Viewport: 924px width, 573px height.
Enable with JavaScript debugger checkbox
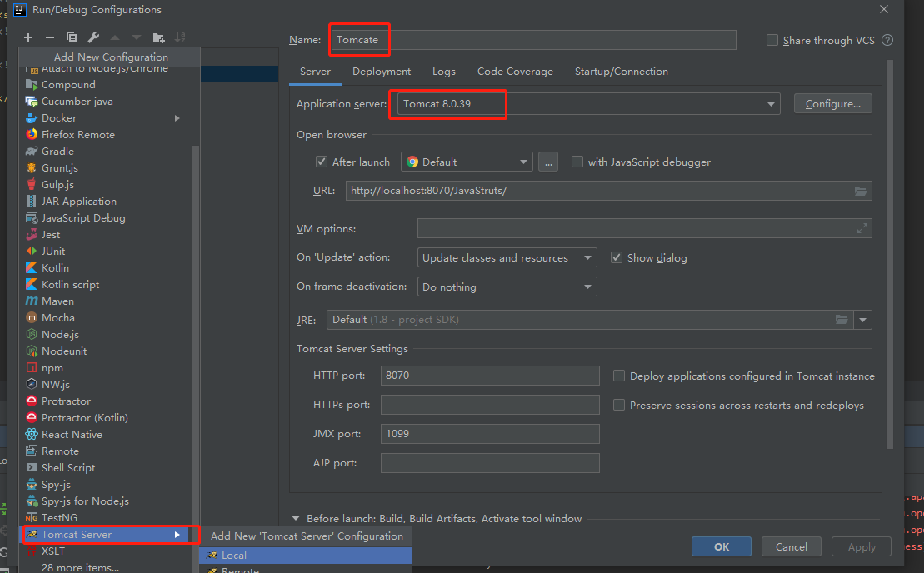(577, 162)
